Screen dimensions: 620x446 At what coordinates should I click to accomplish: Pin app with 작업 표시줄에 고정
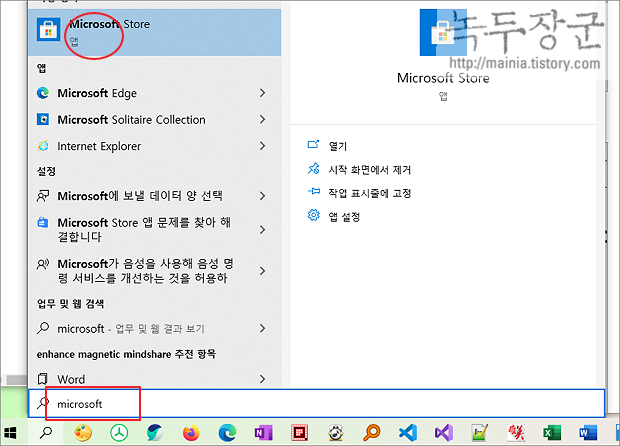pyautogui.click(x=370, y=193)
